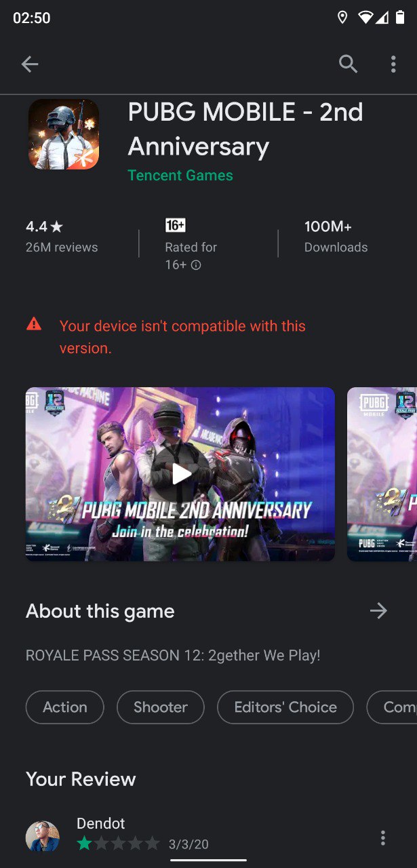Tap the 100M+ Downloads stat

click(x=336, y=236)
